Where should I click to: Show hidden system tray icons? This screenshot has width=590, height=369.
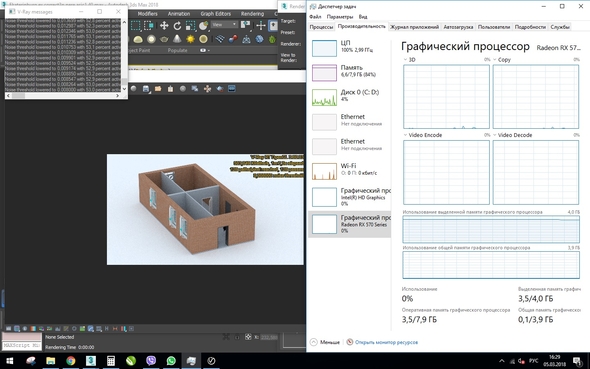[502, 361]
